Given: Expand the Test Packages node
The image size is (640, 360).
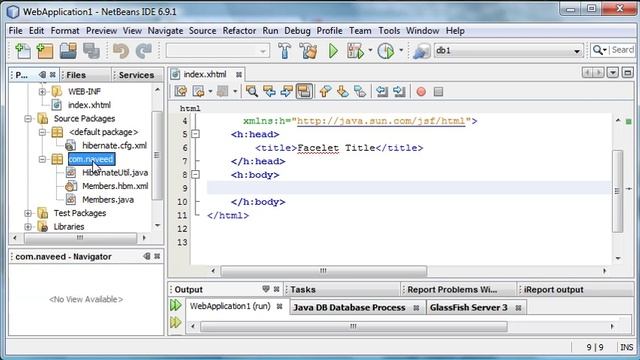Looking at the screenshot, I should click(x=28, y=213).
